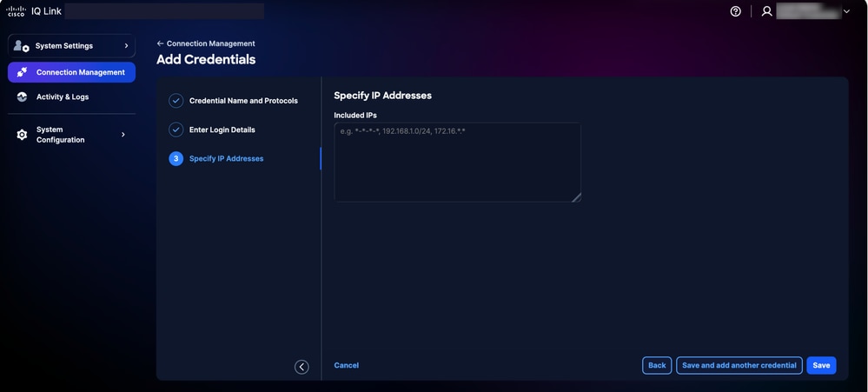Viewport: 868px width, 392px height.
Task: Select Connection Management in sidebar
Action: (71, 72)
